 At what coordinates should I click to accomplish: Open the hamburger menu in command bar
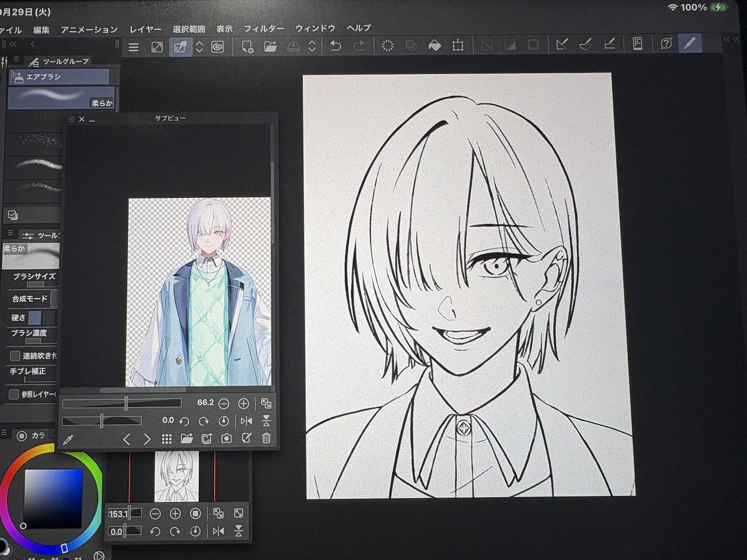pos(133,47)
